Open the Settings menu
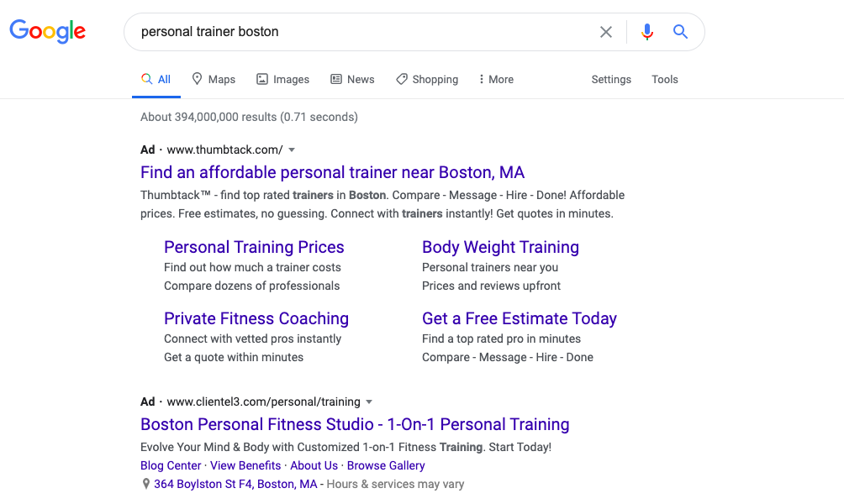844x504 pixels. coord(610,79)
